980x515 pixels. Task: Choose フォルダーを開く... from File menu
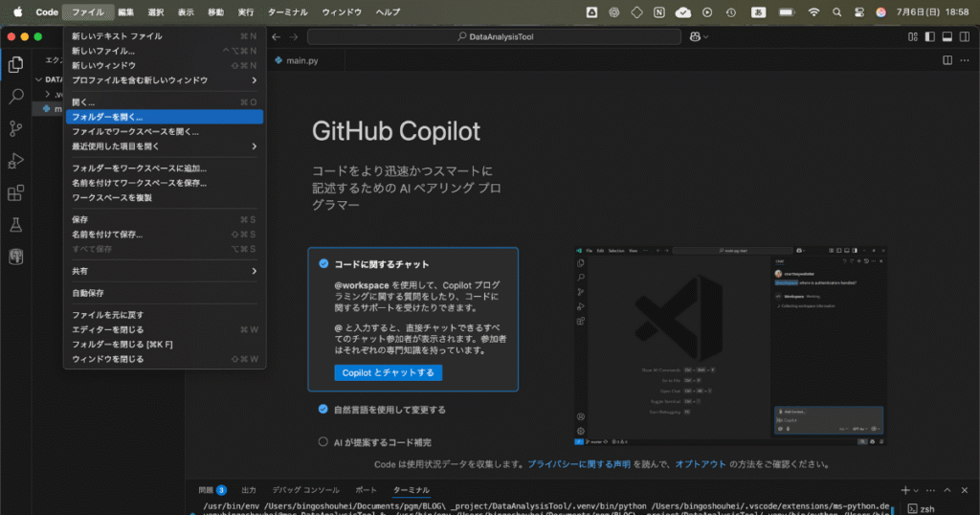[165, 117]
